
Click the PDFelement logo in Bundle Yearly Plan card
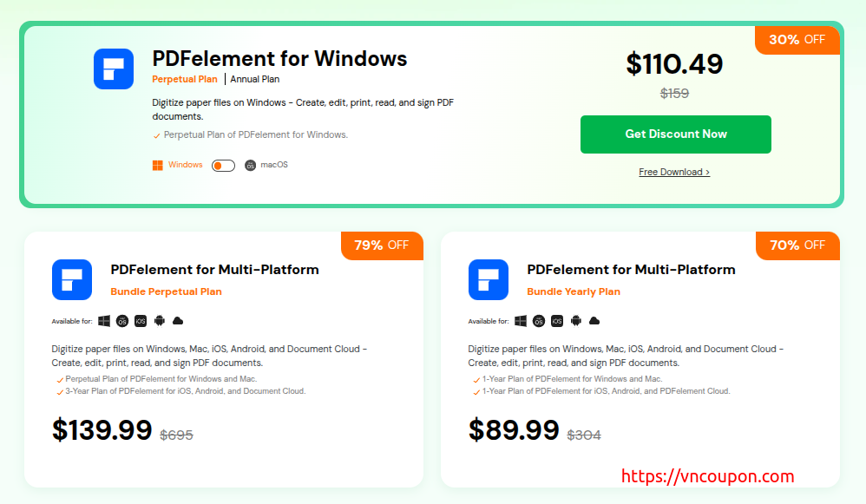pos(489,279)
